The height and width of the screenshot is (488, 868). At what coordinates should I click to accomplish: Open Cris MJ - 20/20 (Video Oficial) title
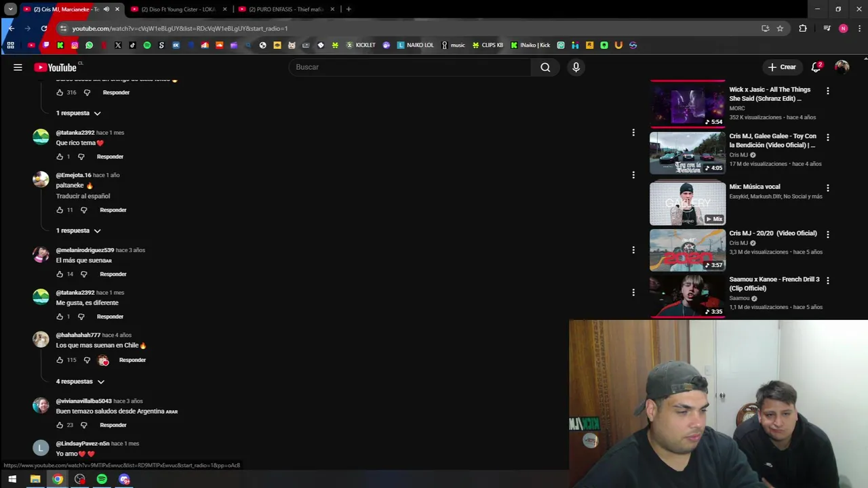tap(773, 233)
